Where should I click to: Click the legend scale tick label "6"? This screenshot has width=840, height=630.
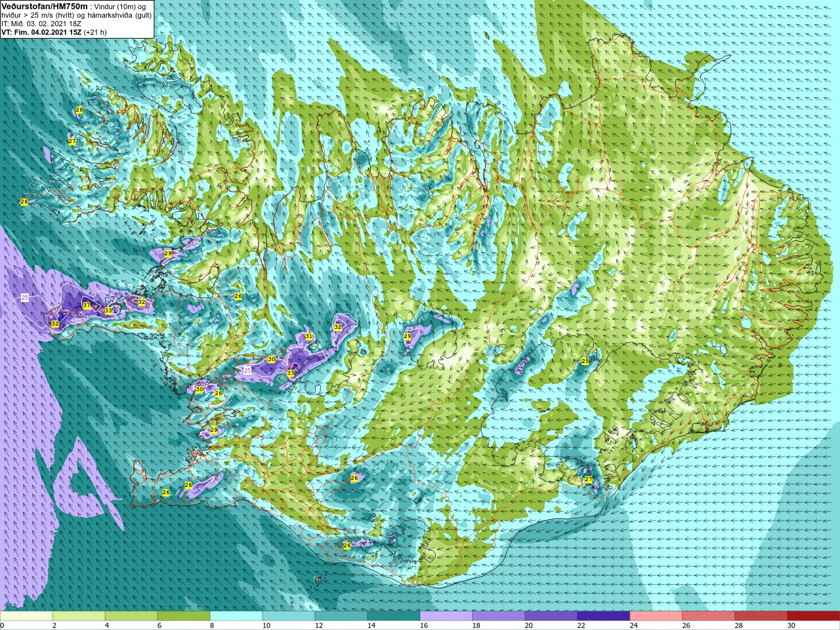[x=159, y=625]
